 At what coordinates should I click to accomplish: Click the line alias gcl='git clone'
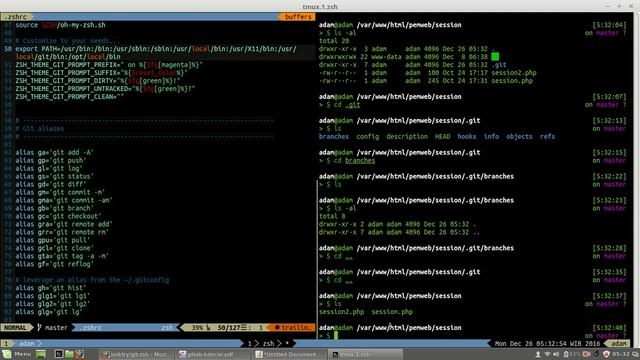click(55, 248)
